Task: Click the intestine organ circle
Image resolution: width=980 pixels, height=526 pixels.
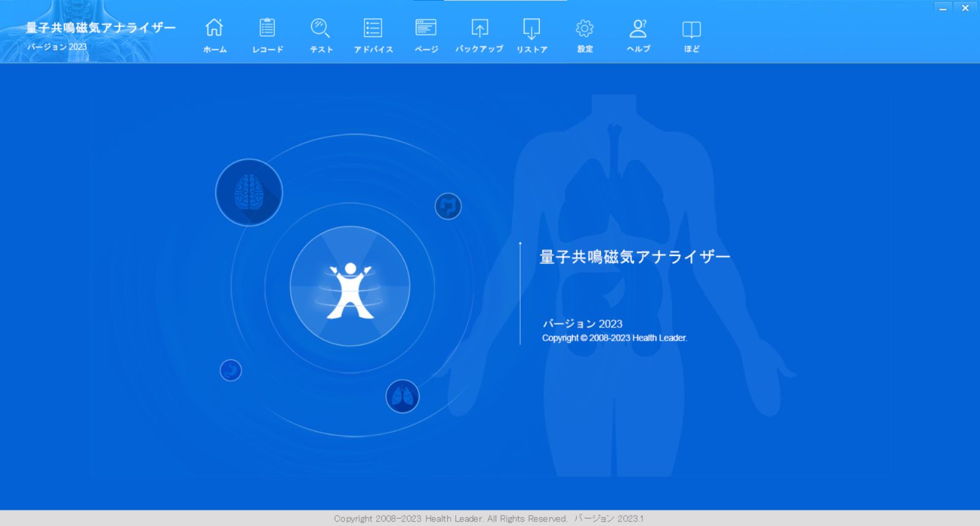Action: tap(448, 206)
